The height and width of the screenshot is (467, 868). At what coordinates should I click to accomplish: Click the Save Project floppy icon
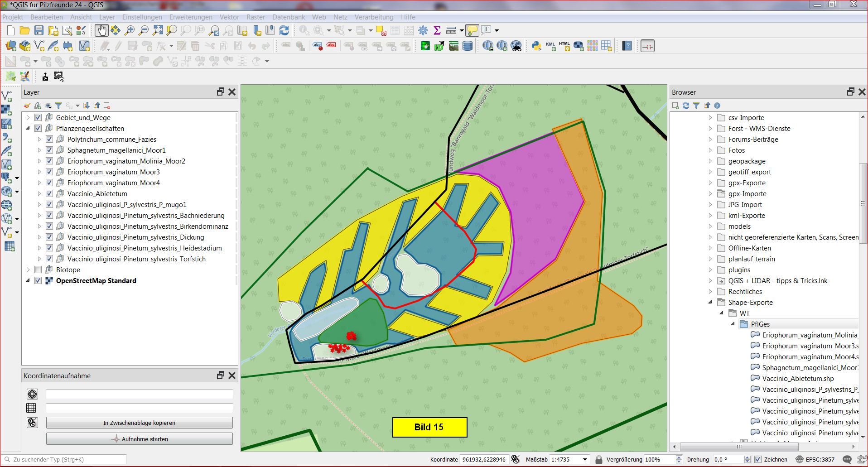point(39,30)
